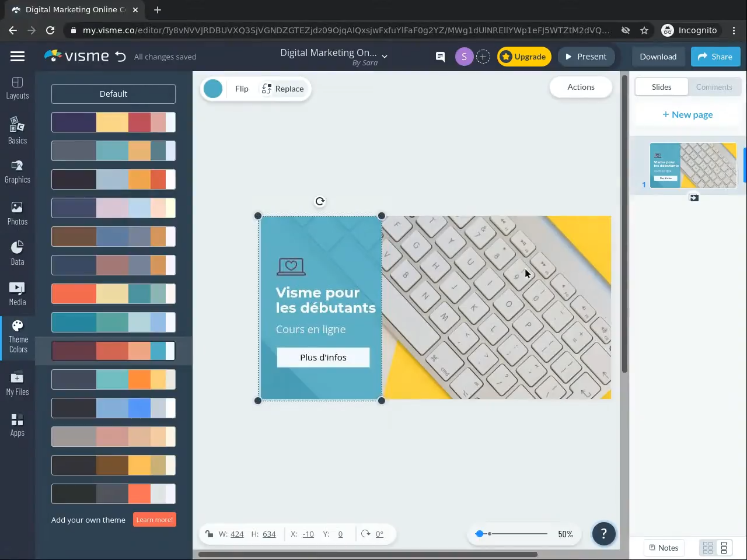Open the Graphics panel
Image resolution: width=747 pixels, height=560 pixels.
coord(18,172)
